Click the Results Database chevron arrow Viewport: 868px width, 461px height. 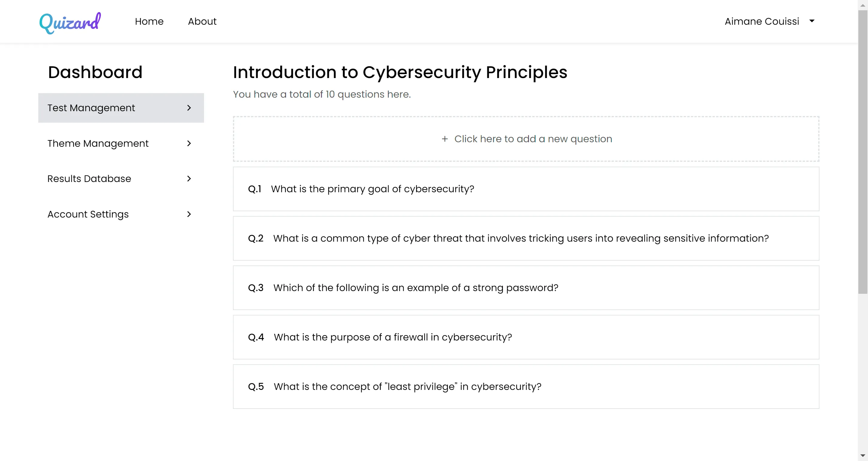(x=189, y=179)
